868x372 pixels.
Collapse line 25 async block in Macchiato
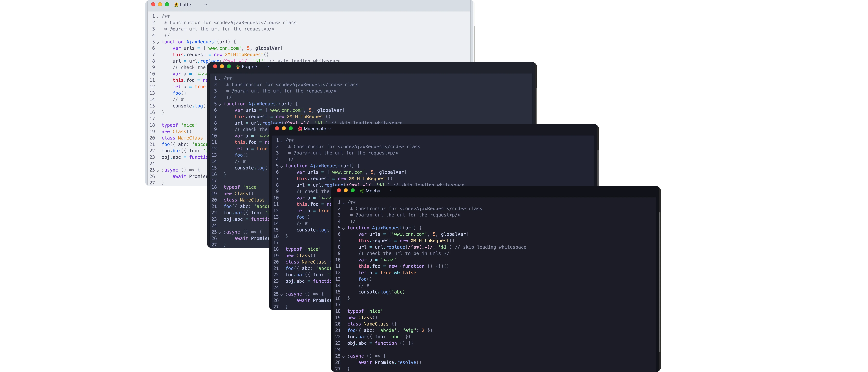tap(282, 295)
